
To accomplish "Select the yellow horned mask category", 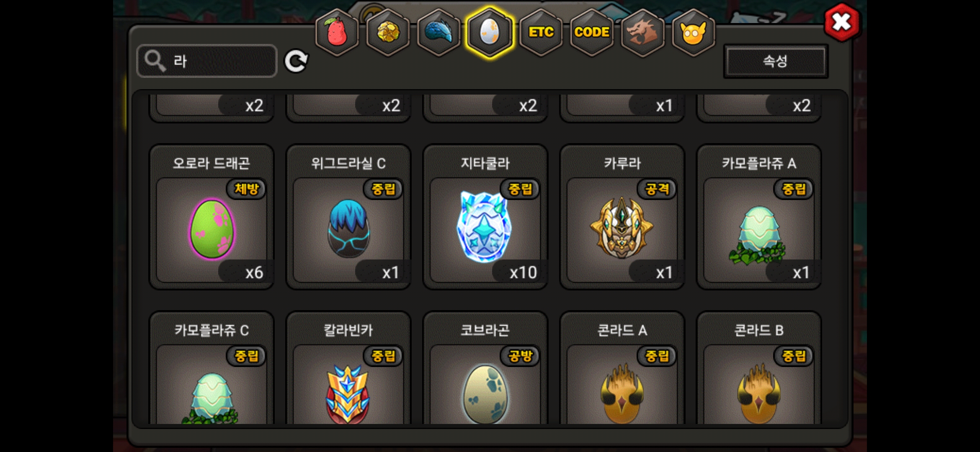I will point(693,32).
